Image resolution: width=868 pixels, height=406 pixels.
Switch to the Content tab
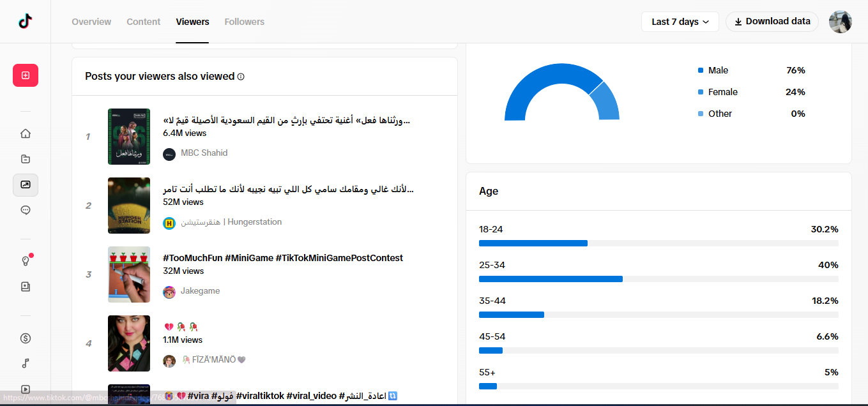[x=144, y=22]
